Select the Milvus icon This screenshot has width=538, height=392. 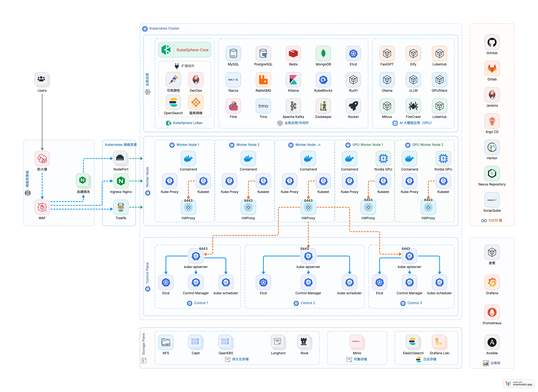(x=387, y=106)
